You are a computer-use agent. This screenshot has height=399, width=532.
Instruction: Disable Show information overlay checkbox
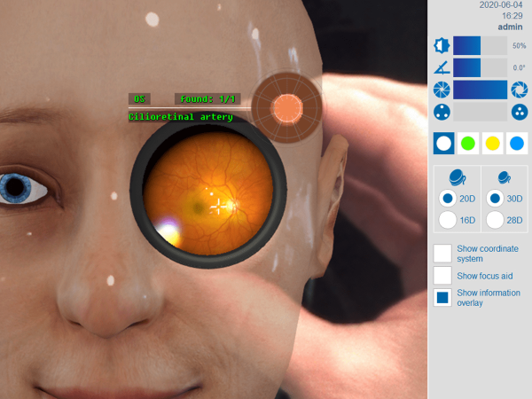pos(442,298)
